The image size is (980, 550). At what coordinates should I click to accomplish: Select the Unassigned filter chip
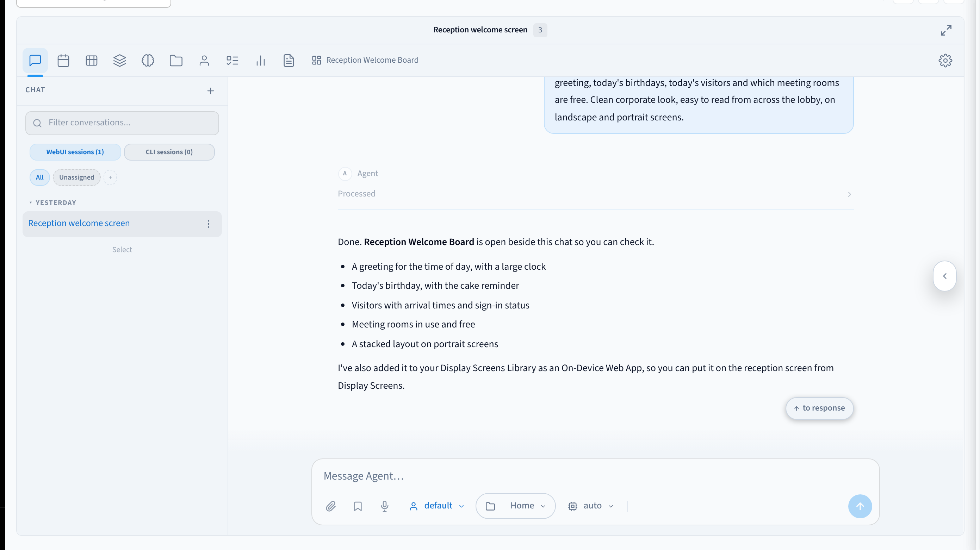tap(77, 177)
